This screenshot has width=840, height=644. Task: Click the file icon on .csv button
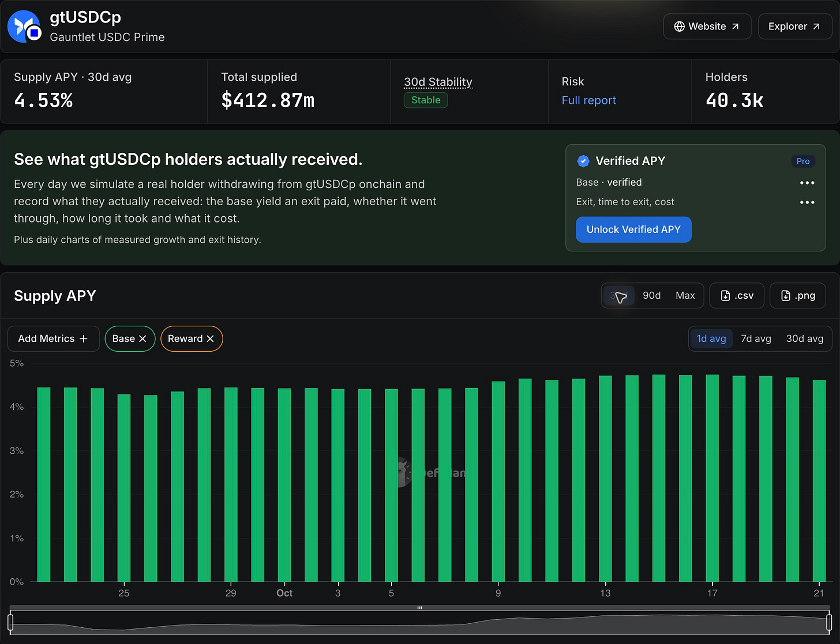725,296
